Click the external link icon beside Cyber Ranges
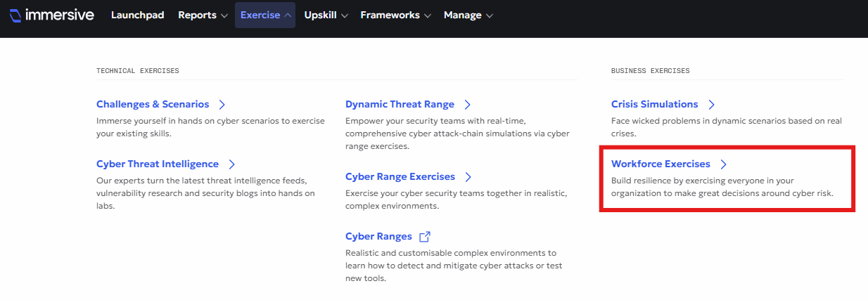Screen dimensions: 868x300 click(424, 237)
